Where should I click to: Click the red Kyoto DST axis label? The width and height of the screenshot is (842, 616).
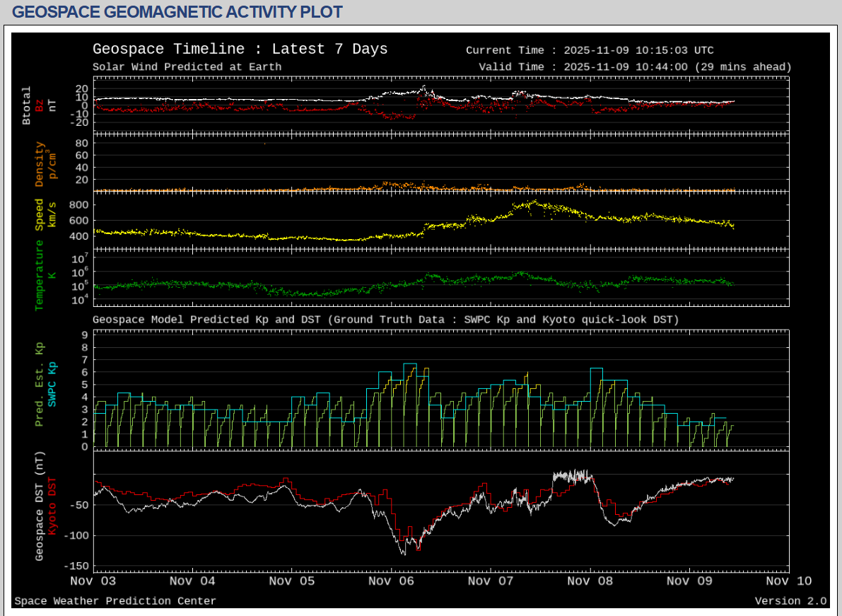tap(52, 506)
